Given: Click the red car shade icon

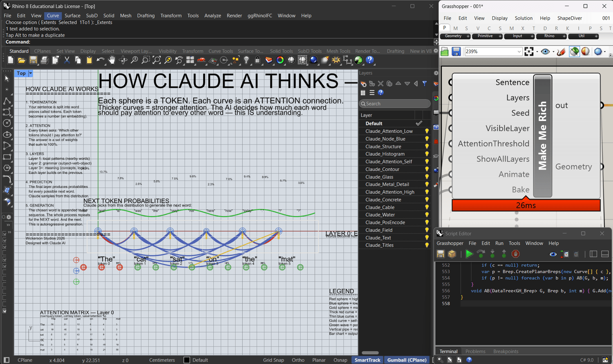Looking at the screenshot, I should 201,60.
